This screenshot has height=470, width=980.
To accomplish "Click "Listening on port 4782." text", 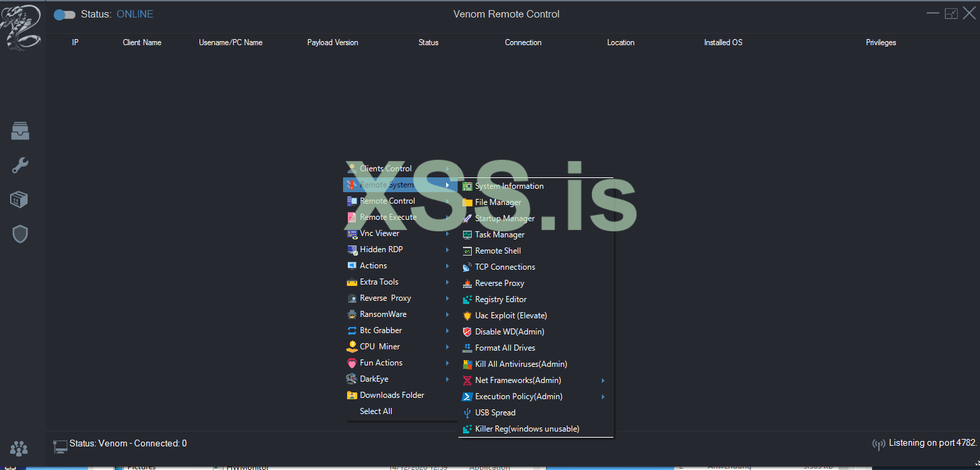I will coord(932,443).
